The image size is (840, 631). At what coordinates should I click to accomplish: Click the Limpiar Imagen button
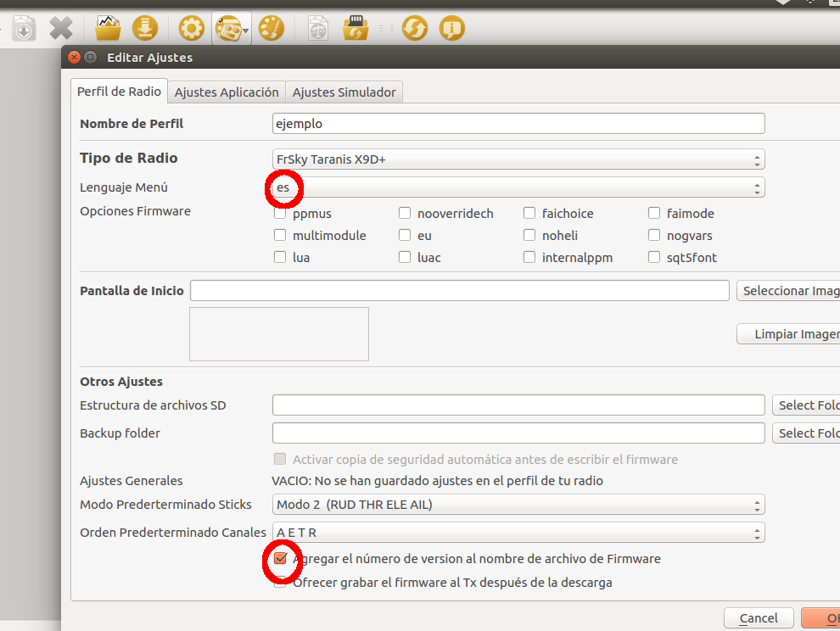(x=788, y=333)
